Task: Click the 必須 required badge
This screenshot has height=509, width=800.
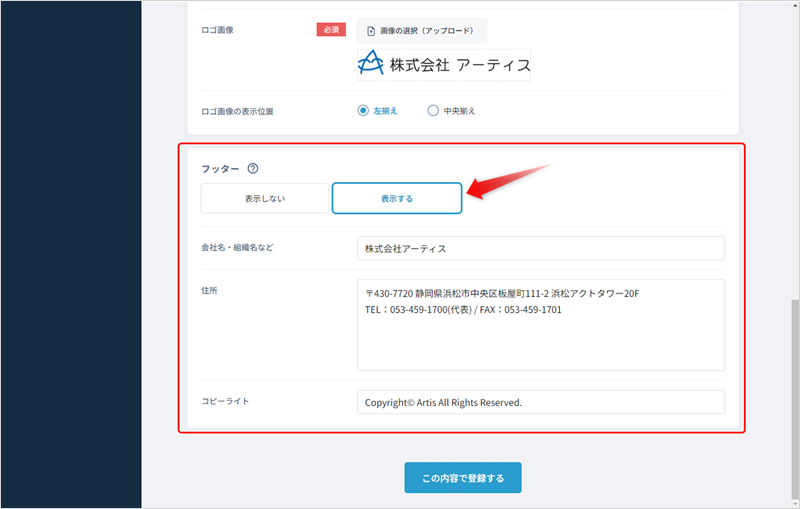Action: tap(331, 30)
